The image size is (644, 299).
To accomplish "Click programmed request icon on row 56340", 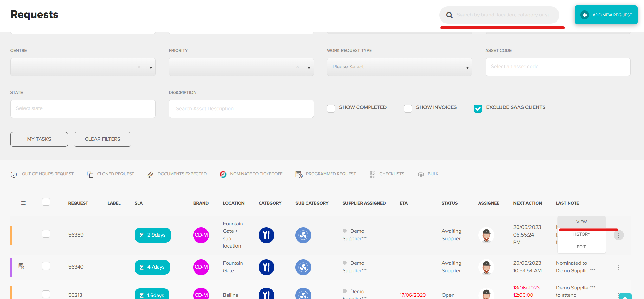I will coord(21,266).
